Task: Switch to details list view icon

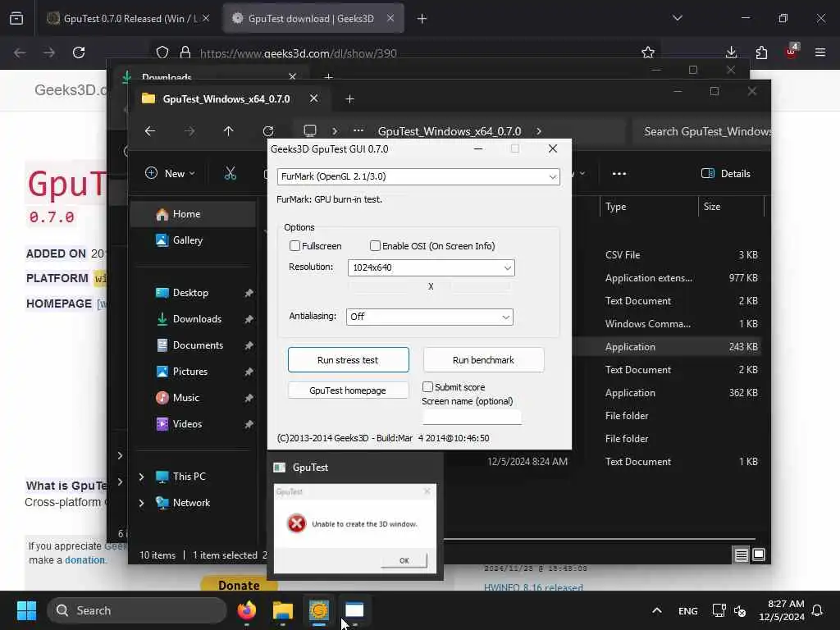Action: coord(741,555)
